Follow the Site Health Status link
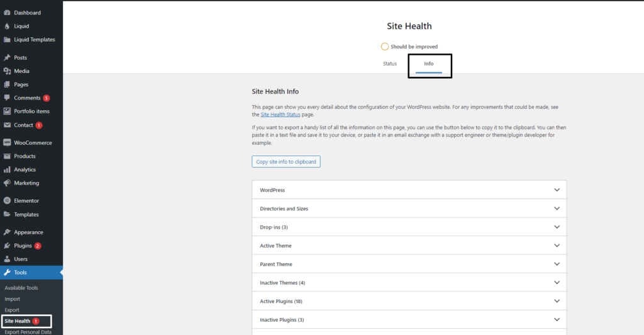Image resolution: width=644 pixels, height=335 pixels. click(x=280, y=114)
